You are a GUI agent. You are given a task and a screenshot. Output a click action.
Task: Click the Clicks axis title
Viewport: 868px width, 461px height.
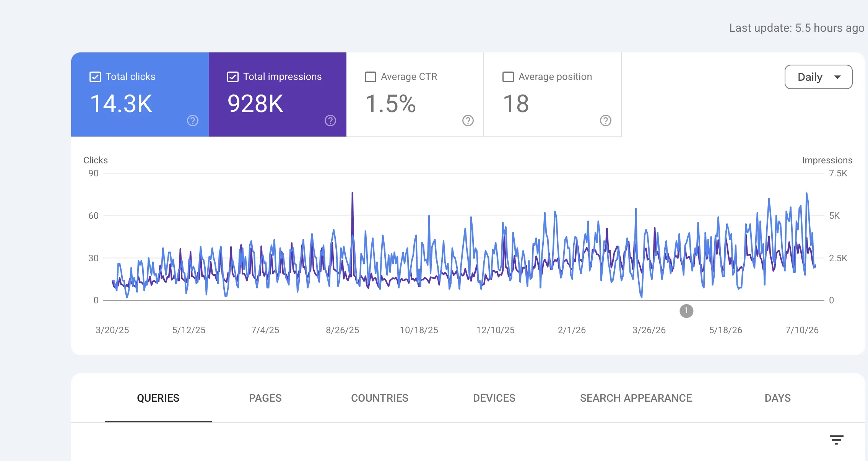(x=96, y=160)
